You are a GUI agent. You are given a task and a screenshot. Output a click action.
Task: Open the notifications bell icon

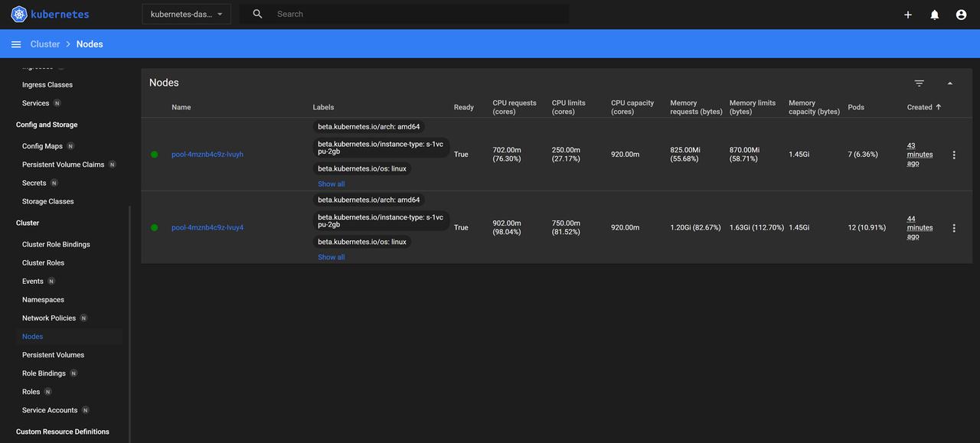(x=934, y=15)
